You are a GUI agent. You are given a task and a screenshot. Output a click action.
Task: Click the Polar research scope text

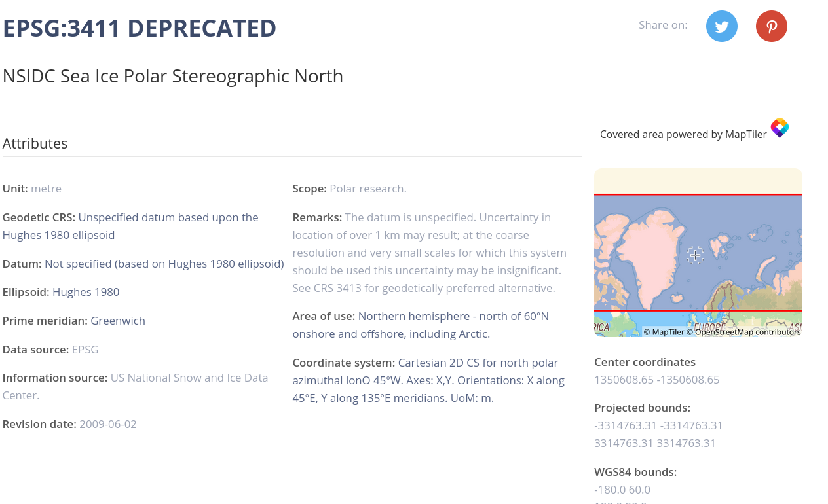click(x=367, y=188)
